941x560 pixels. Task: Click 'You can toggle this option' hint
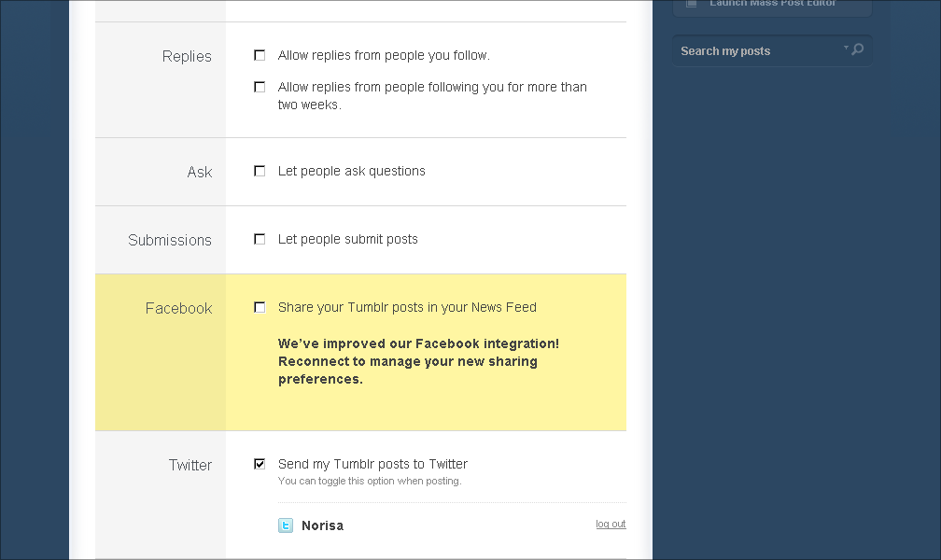click(370, 481)
